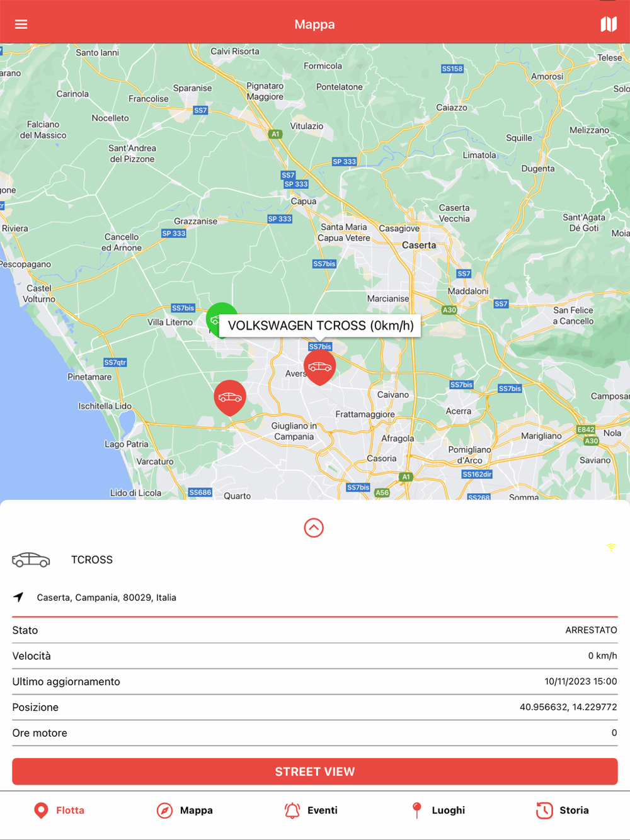Open the map layers icon

(609, 24)
